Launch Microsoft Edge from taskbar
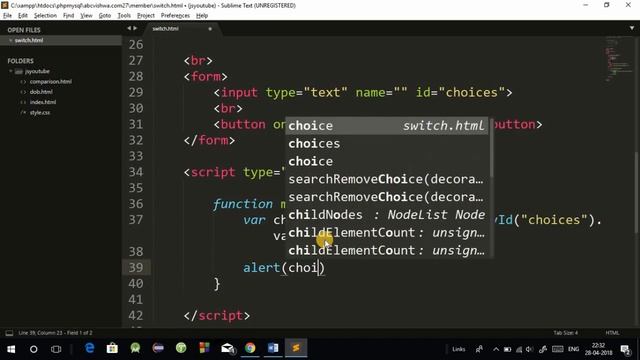 89,348
